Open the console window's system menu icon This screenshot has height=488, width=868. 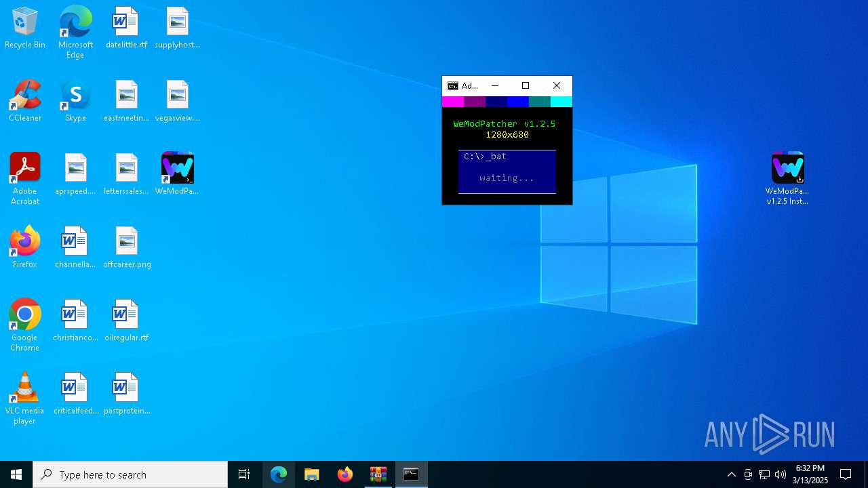(x=453, y=86)
